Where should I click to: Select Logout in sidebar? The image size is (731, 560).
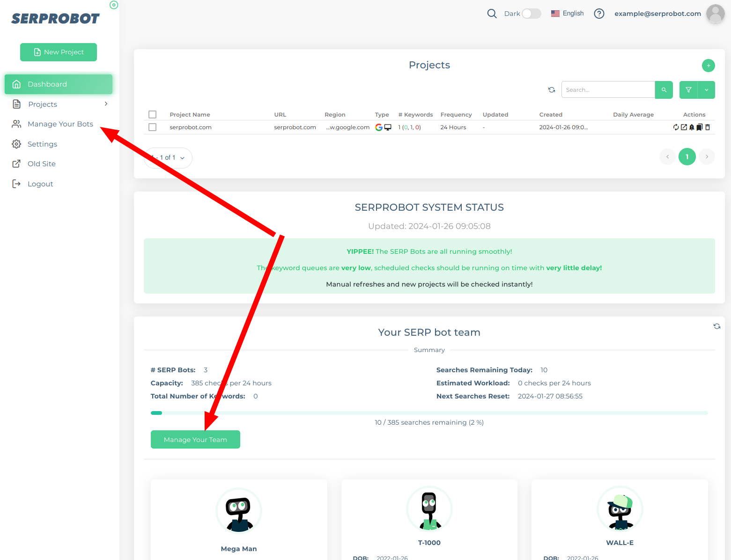59,184
